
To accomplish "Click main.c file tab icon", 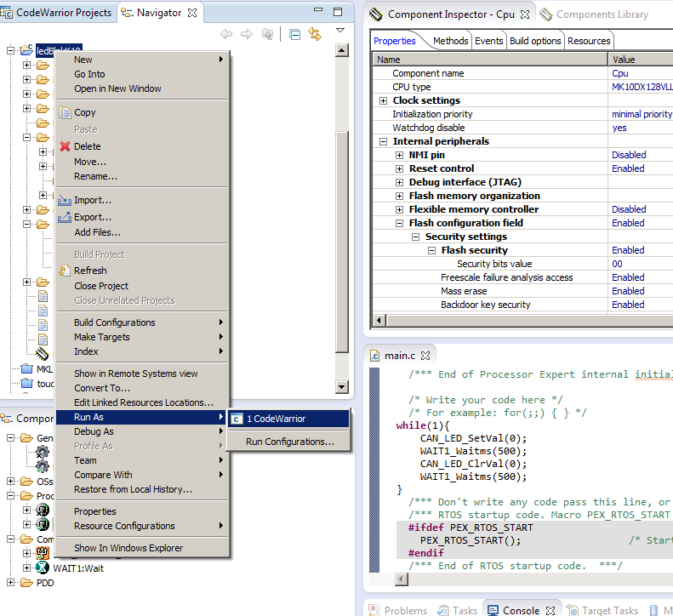I will point(375,356).
